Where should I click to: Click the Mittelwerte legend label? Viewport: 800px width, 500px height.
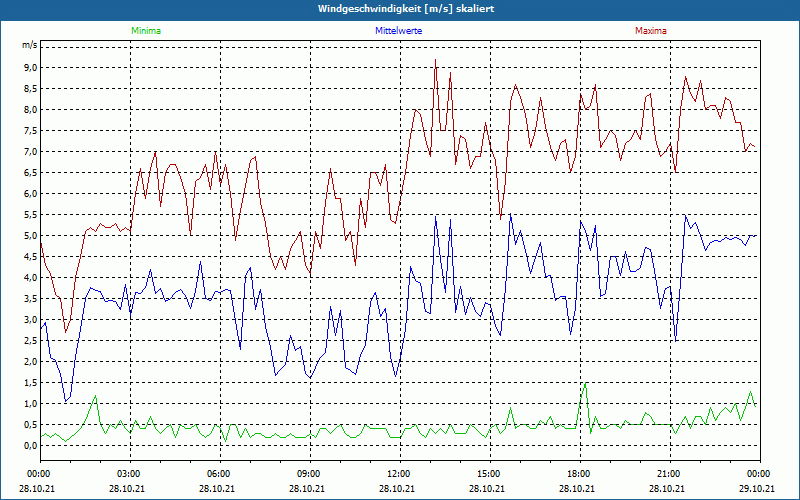pyautogui.click(x=398, y=31)
